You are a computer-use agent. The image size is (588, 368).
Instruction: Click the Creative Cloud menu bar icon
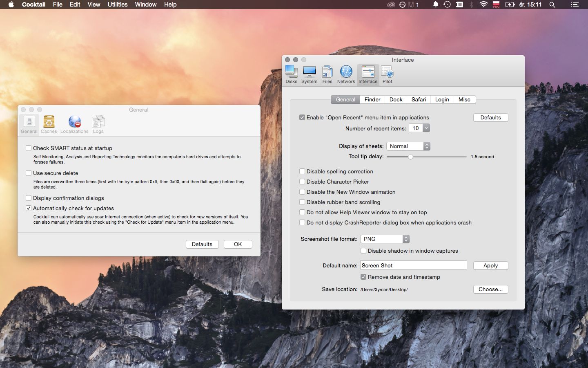click(391, 4)
